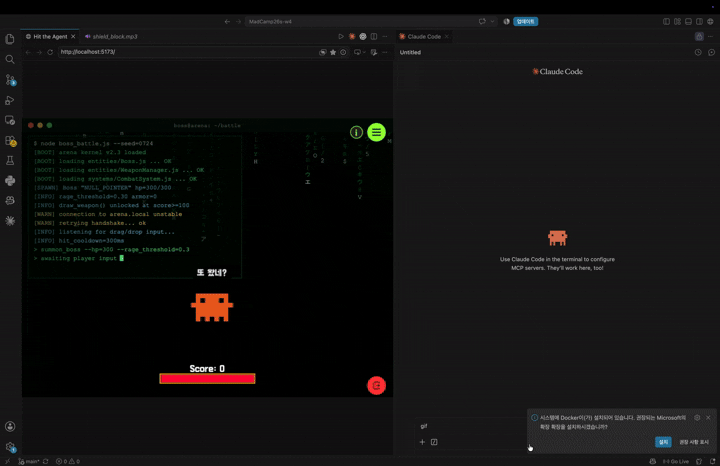Viewport: 720px width, 466px height.
Task: Click the green info button in game
Action: [356, 132]
